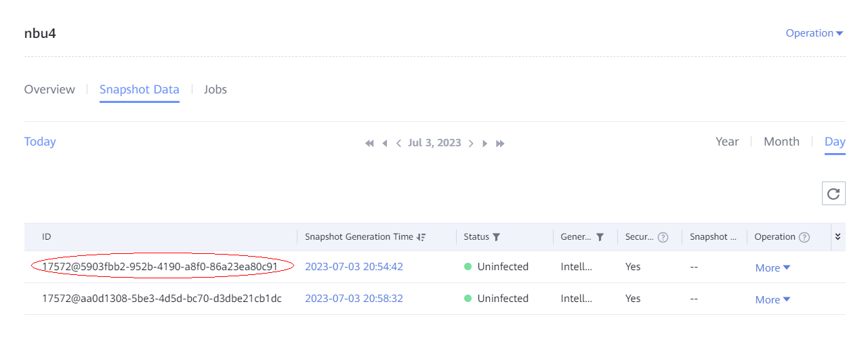Image resolution: width=868 pixels, height=344 pixels.
Task: Select the Month view
Action: click(781, 142)
